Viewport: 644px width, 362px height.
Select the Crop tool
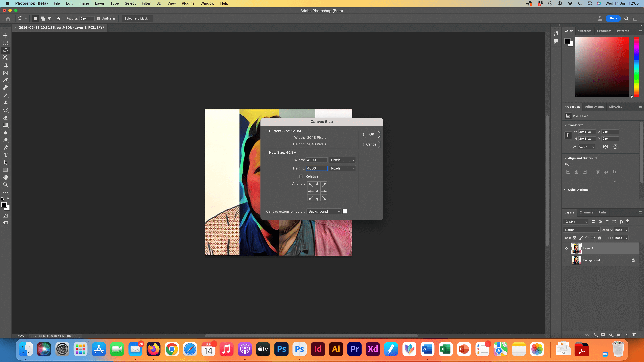pos(5,65)
